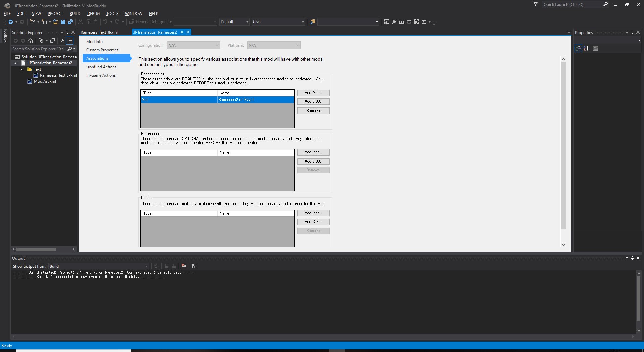The image size is (644, 352).
Task: Select Mod.Art.xml in Solution Explorer
Action: (45, 81)
